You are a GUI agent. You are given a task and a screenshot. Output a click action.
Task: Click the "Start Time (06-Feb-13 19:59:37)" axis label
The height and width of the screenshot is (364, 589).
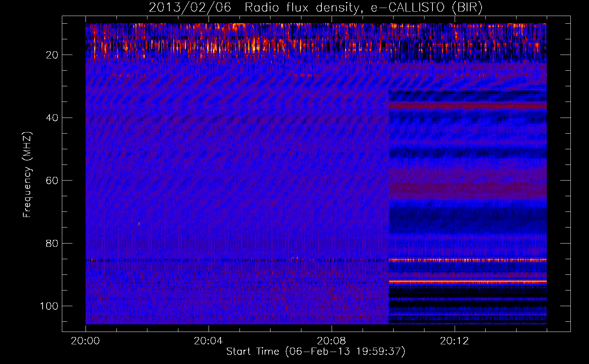(316, 351)
